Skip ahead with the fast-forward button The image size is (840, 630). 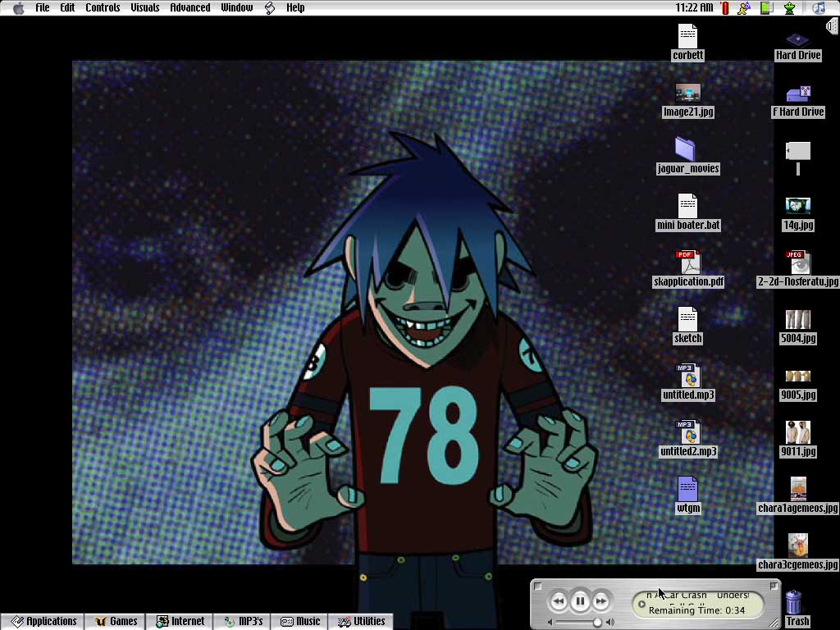point(601,601)
